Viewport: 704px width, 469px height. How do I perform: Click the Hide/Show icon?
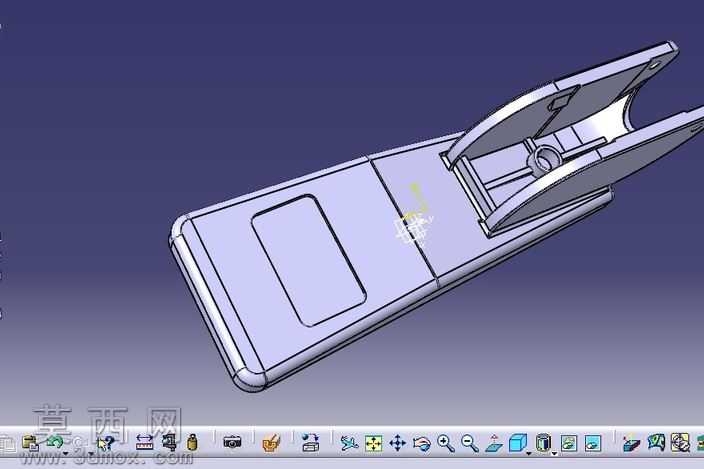[569, 443]
